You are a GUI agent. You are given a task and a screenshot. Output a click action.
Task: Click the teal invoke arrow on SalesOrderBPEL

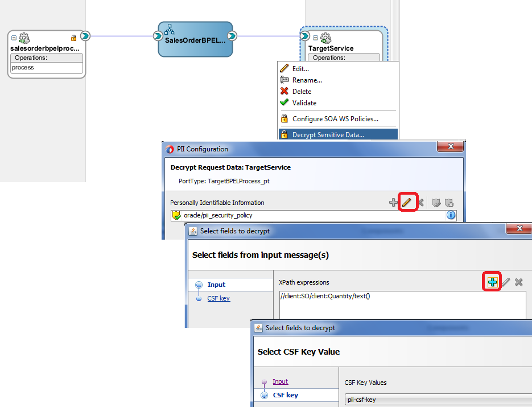point(232,35)
